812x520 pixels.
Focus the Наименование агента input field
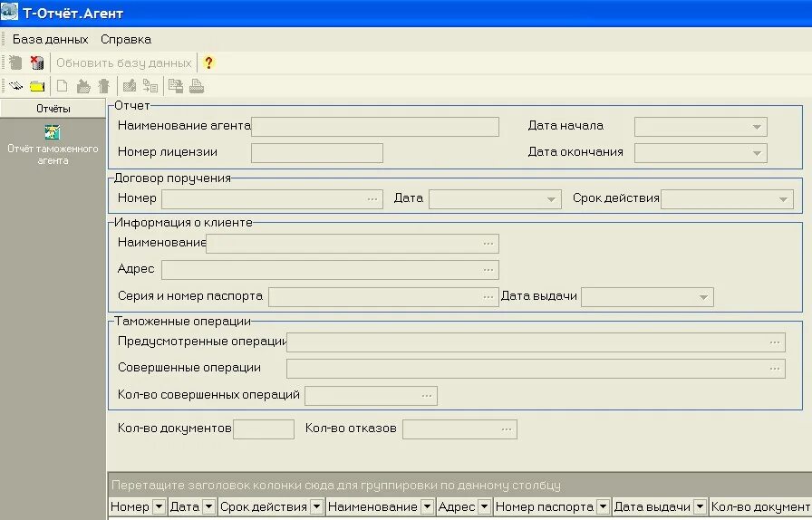[375, 126]
